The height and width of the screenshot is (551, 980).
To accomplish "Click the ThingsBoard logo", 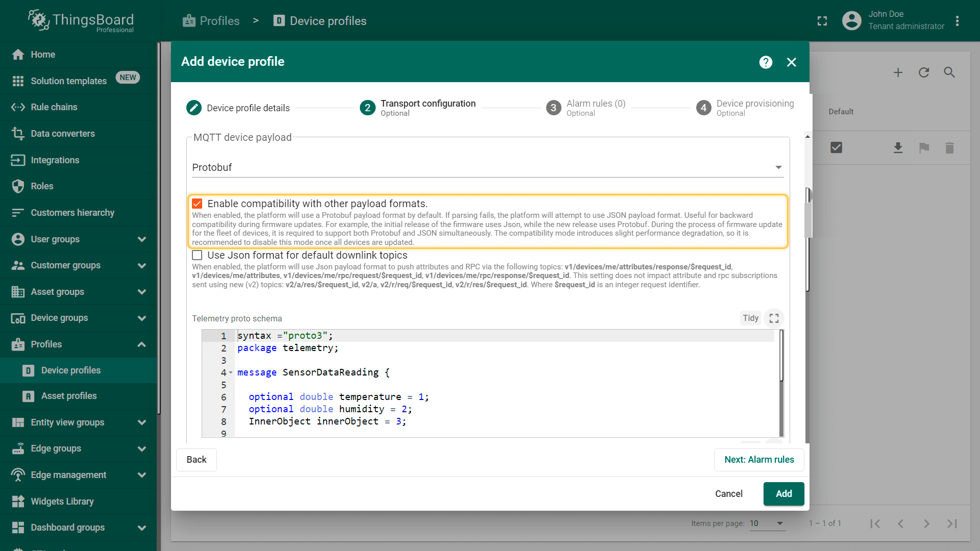I will pos(82,21).
